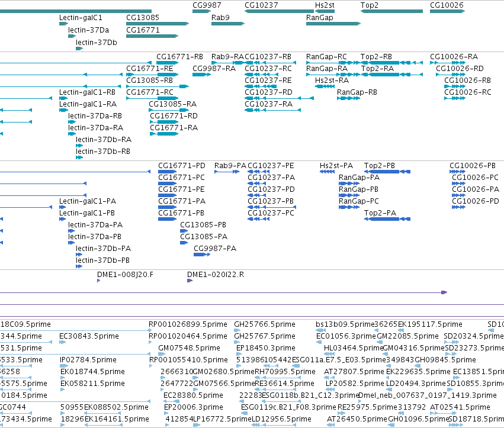Click the Lectin-galC1 gene label
The image size is (504, 428).
(81, 18)
